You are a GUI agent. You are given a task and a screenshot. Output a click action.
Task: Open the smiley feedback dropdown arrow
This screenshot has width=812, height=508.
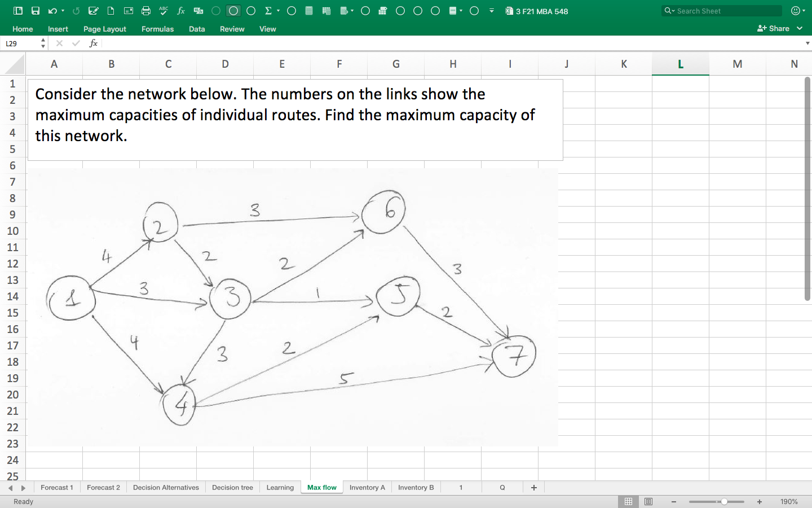pos(803,11)
